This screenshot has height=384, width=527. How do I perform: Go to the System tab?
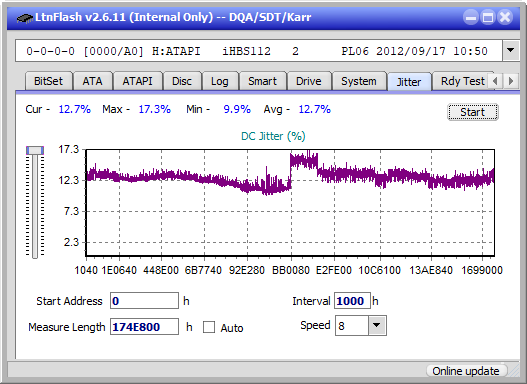[x=359, y=81]
